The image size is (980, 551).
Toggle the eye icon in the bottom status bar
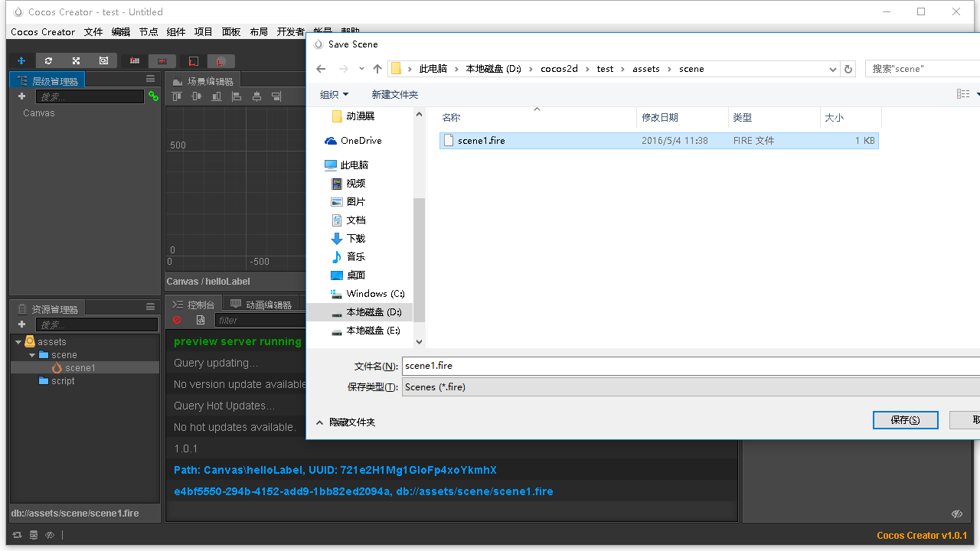[50, 535]
